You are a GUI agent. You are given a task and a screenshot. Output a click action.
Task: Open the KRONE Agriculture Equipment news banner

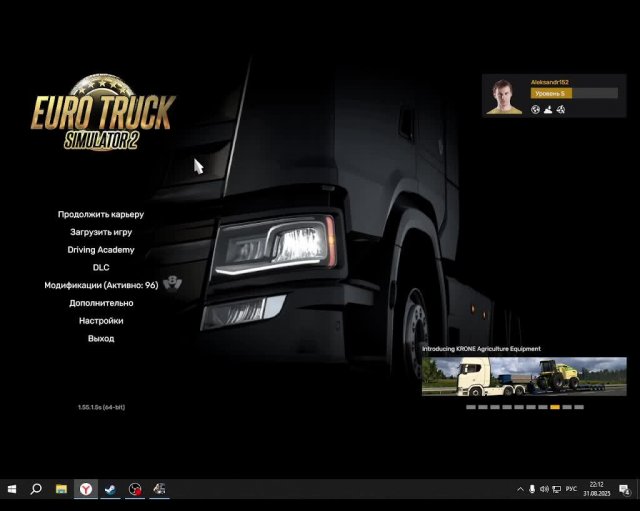[524, 376]
